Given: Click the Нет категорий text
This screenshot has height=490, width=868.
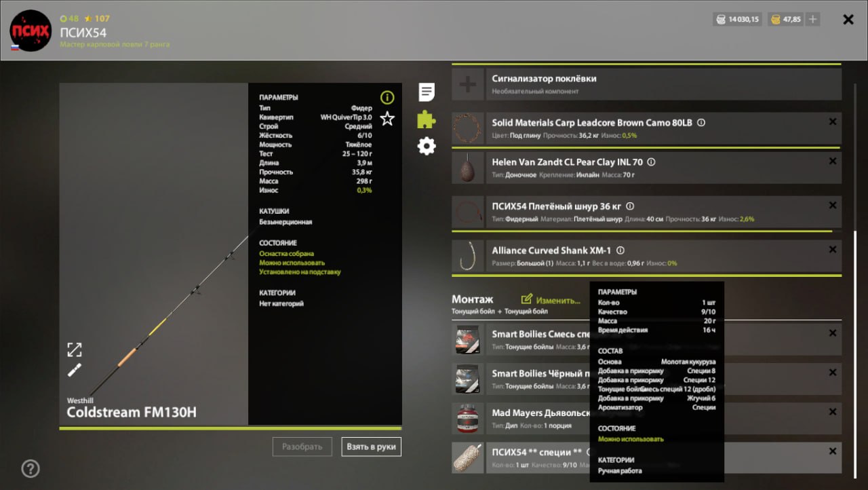Looking at the screenshot, I should click(x=281, y=303).
